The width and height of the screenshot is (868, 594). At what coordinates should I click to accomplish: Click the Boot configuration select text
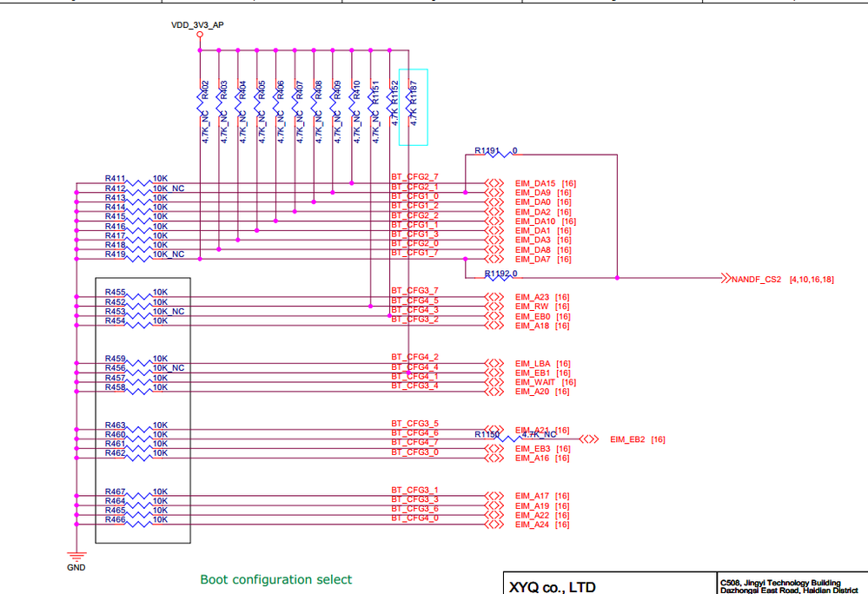(275, 579)
